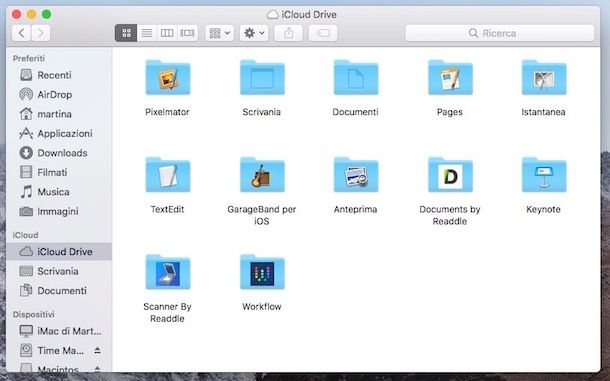This screenshot has width=610, height=381.
Task: Open the TextEdit folder
Action: (x=168, y=175)
